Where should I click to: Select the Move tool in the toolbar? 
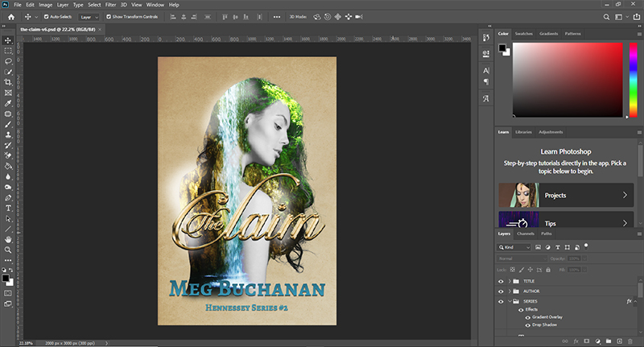8,39
